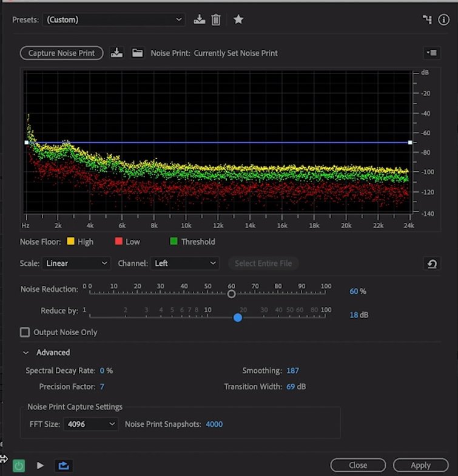Open the graph options menu icon

(x=431, y=53)
